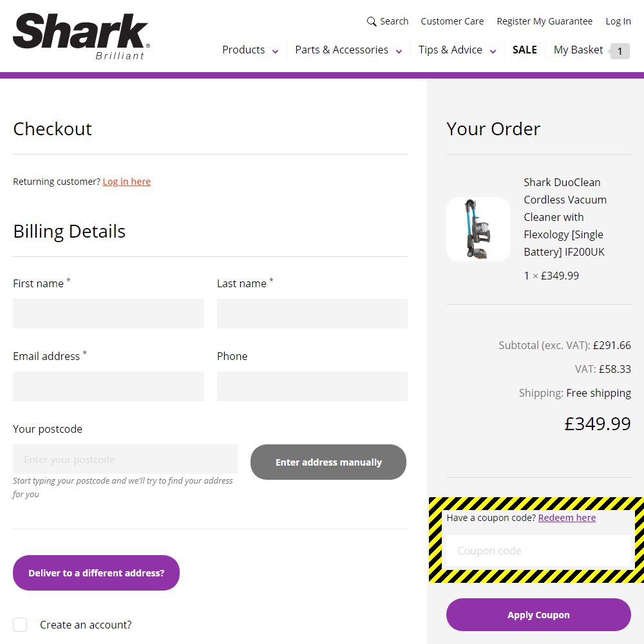The image size is (644, 644).
Task: Choose Deliver to a different address
Action: click(96, 573)
